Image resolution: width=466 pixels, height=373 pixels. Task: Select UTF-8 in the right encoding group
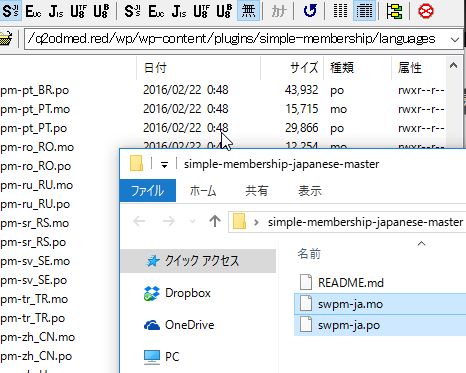pyautogui.click(x=201, y=11)
